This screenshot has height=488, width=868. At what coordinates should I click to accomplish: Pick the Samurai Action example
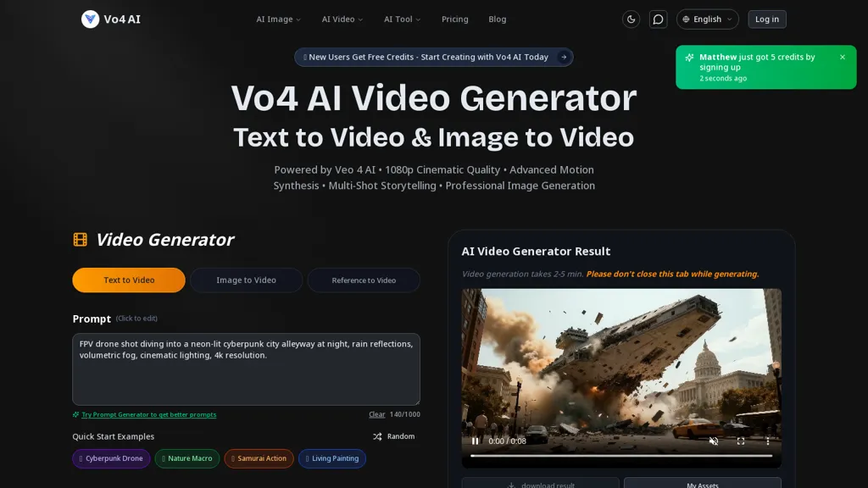(259, 458)
